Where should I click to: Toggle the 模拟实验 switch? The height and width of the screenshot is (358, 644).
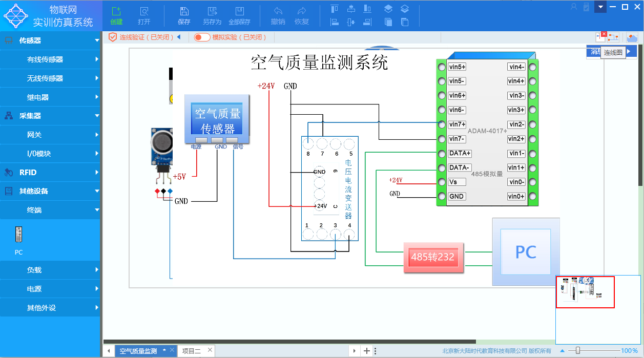202,37
